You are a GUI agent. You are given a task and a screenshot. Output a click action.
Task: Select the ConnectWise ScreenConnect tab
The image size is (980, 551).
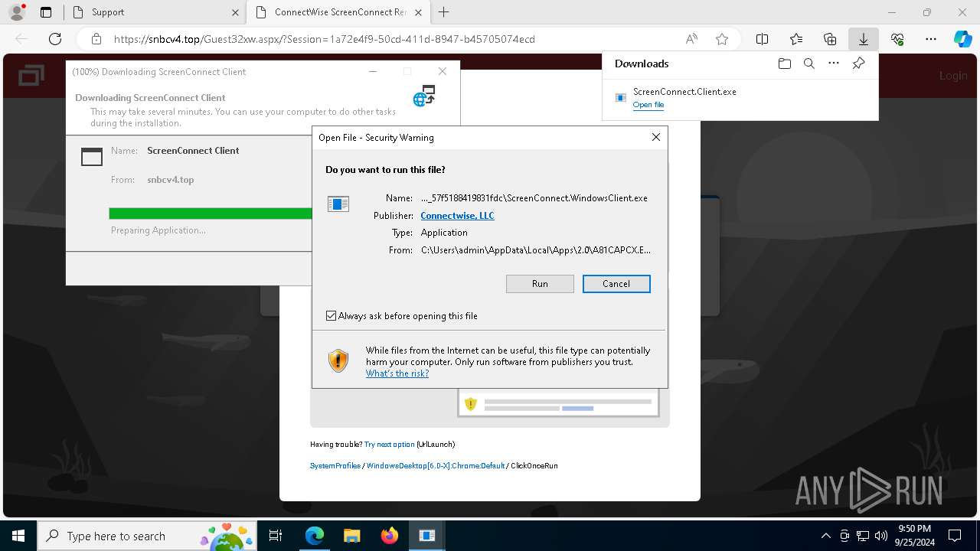(340, 12)
